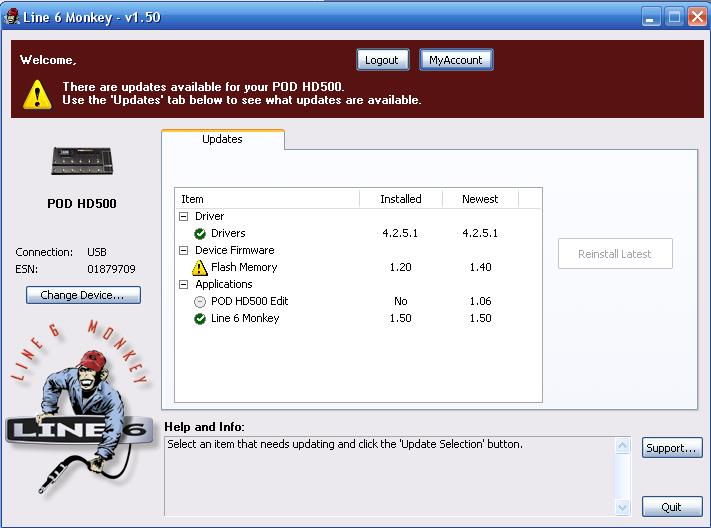Click the Help and Info scroll down arrow
The image size is (711, 528).
[622, 507]
